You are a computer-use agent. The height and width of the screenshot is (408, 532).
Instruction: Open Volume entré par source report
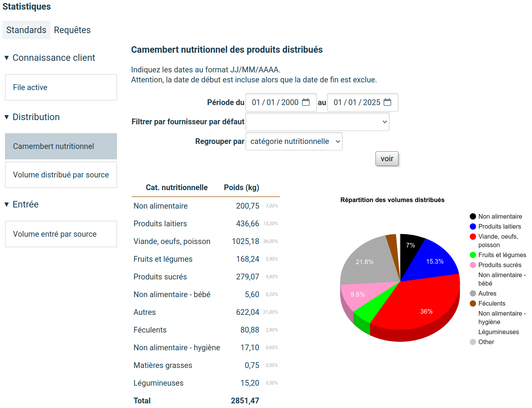coord(61,234)
